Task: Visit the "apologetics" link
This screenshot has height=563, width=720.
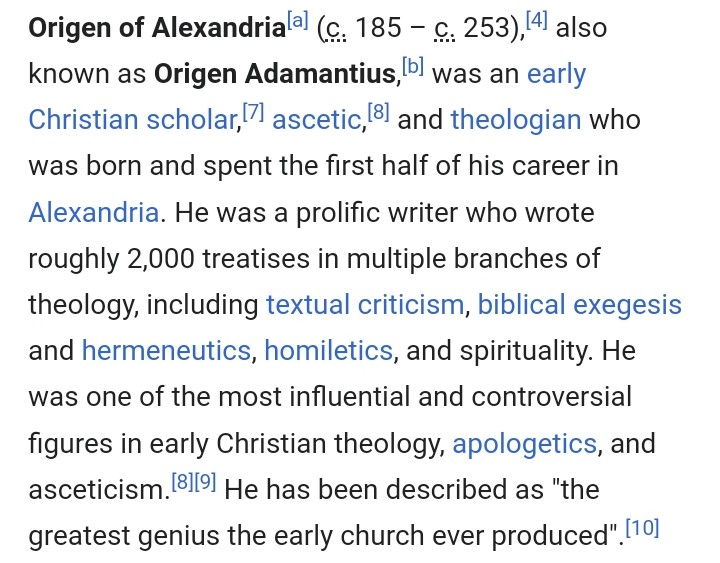Action: pyautogui.click(x=525, y=443)
